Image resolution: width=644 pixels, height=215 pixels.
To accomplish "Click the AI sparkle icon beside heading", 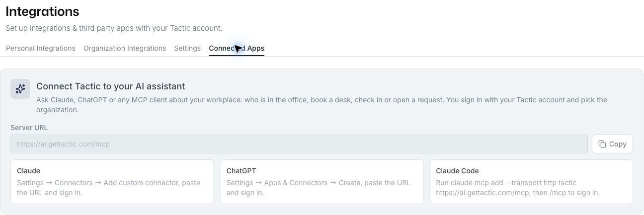I will coord(20,89).
